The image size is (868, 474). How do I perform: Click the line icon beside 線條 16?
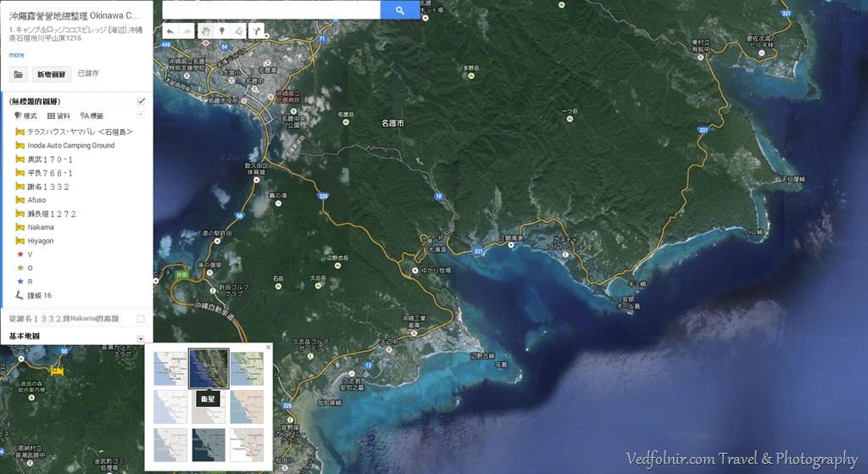pyautogui.click(x=20, y=295)
